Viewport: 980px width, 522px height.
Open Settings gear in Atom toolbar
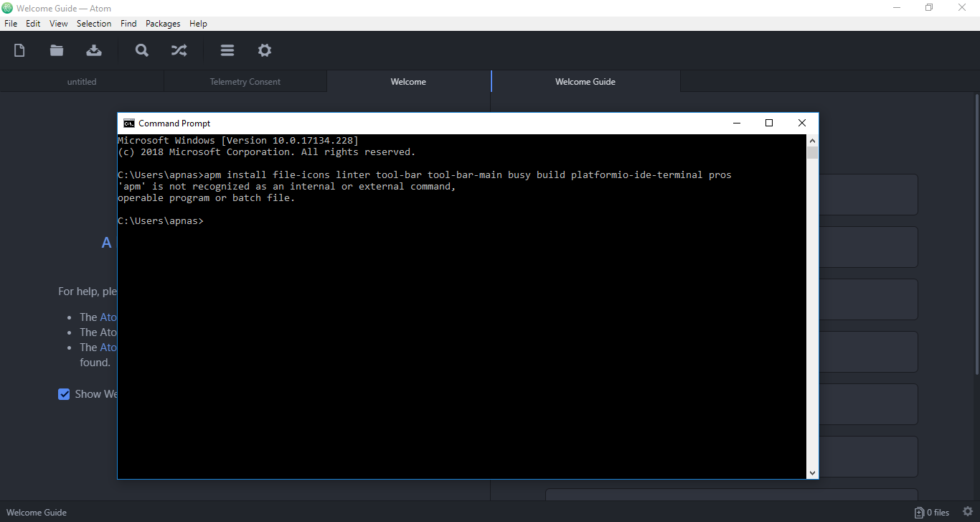tap(265, 50)
